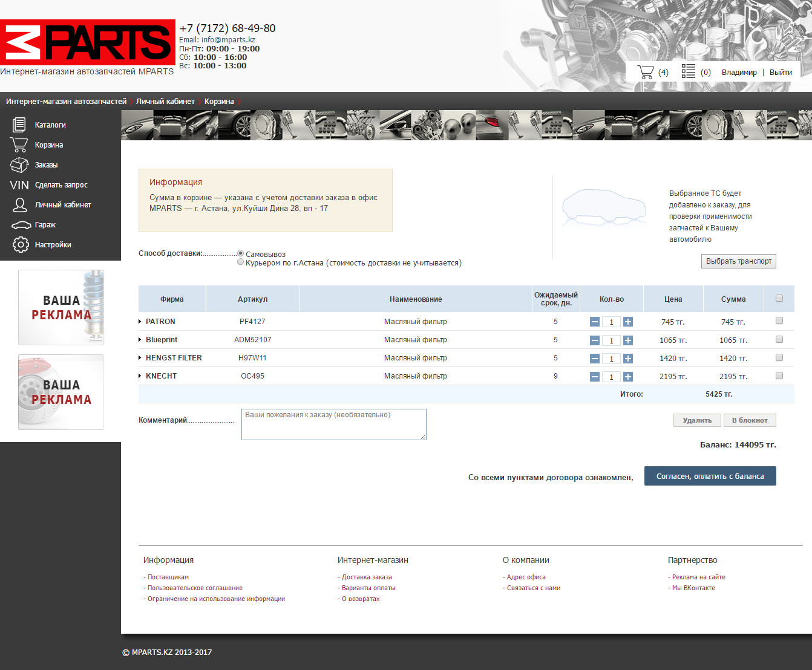812x670 pixels.
Task: Click the Выйти logout link
Action: click(x=781, y=72)
